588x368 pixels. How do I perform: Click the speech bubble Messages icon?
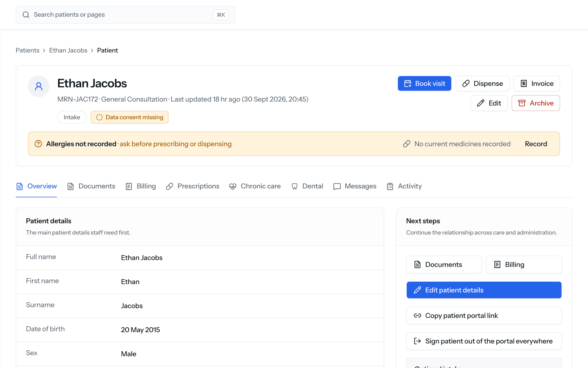337,186
